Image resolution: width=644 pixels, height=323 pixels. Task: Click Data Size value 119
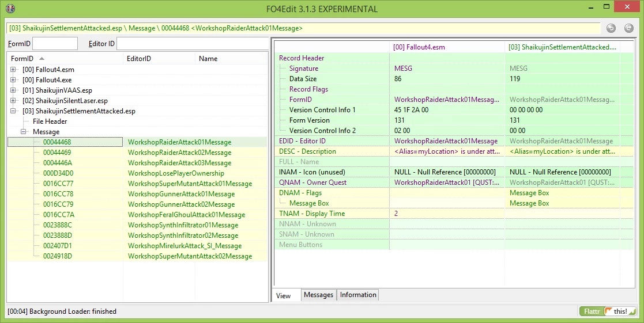[515, 79]
